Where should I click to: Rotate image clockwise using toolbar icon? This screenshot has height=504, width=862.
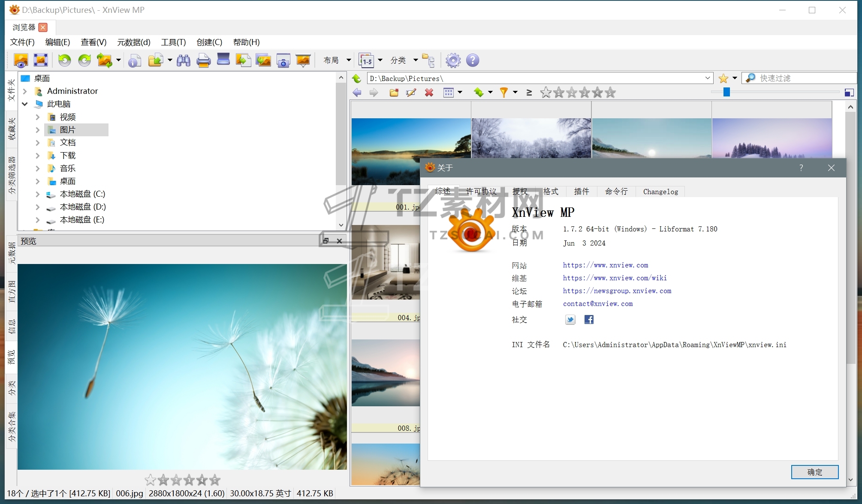pyautogui.click(x=84, y=60)
